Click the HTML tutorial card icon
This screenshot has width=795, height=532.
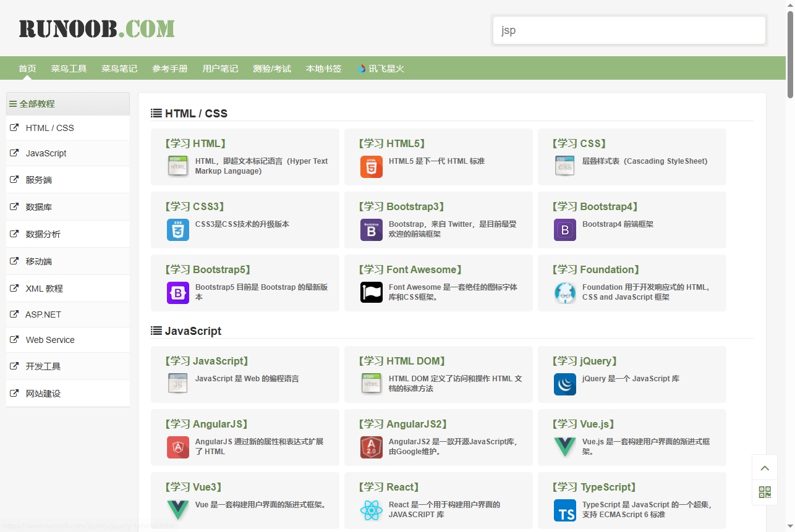point(178,167)
